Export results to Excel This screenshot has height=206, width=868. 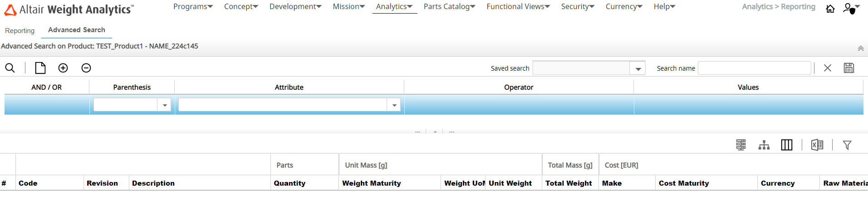pos(817,145)
